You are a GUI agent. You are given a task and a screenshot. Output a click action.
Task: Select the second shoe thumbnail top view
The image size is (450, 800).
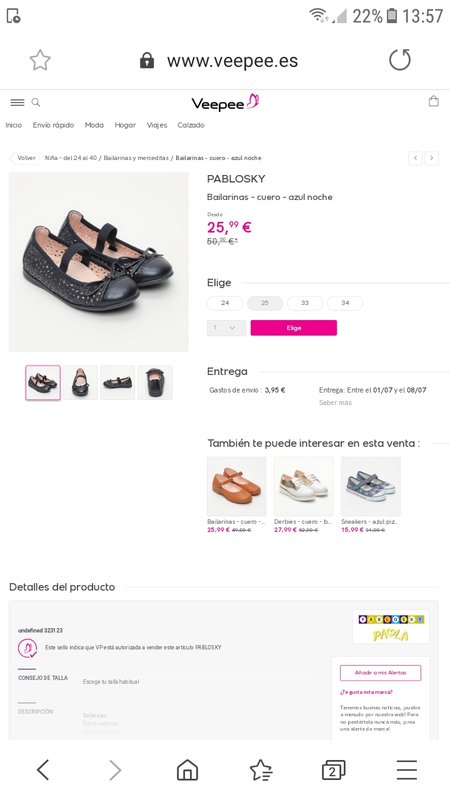(80, 383)
